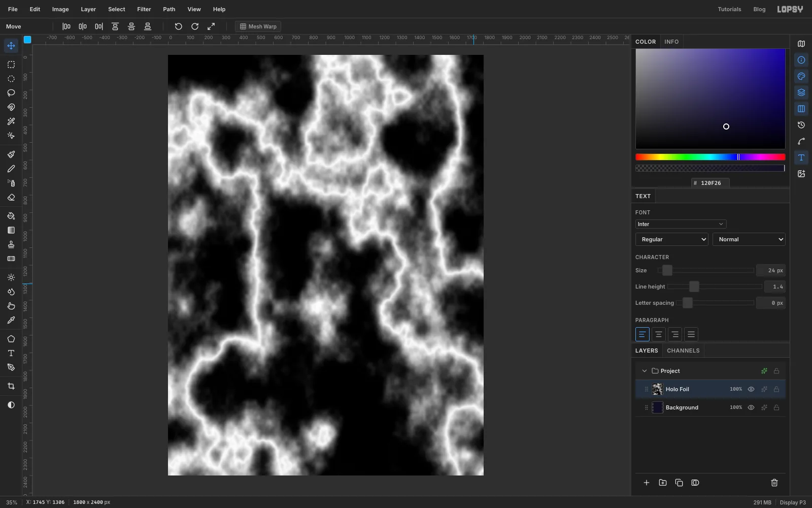The image size is (812, 508).
Task: Duplicate the selected layer
Action: [679, 483]
